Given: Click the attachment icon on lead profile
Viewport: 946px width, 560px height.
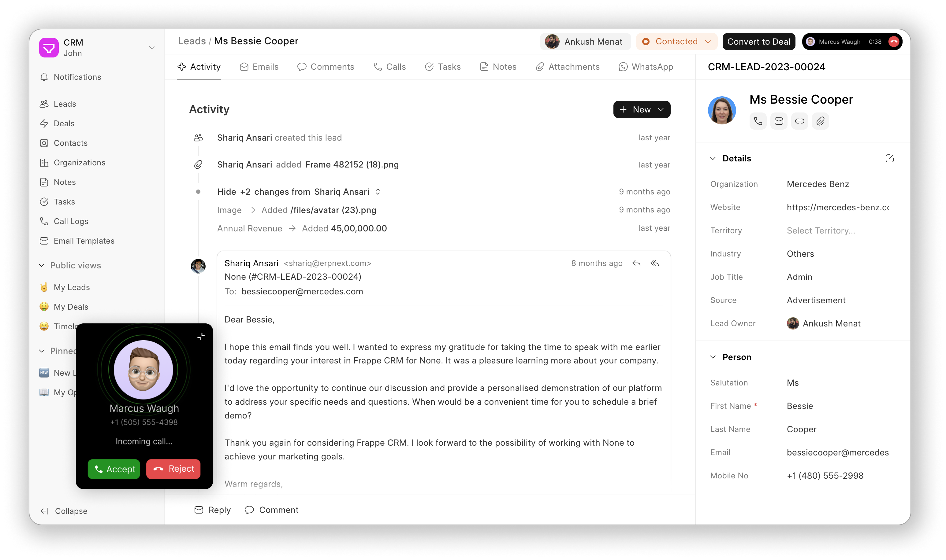Looking at the screenshot, I should tap(821, 121).
